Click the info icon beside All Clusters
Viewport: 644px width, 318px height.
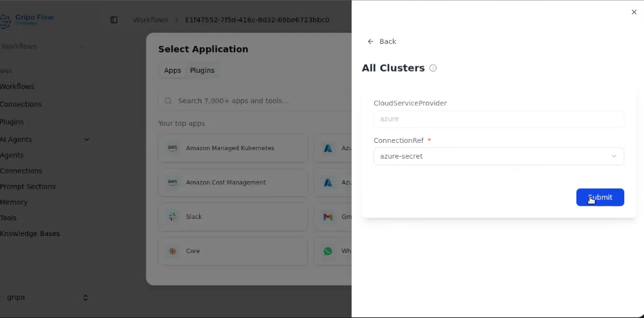coord(433,68)
